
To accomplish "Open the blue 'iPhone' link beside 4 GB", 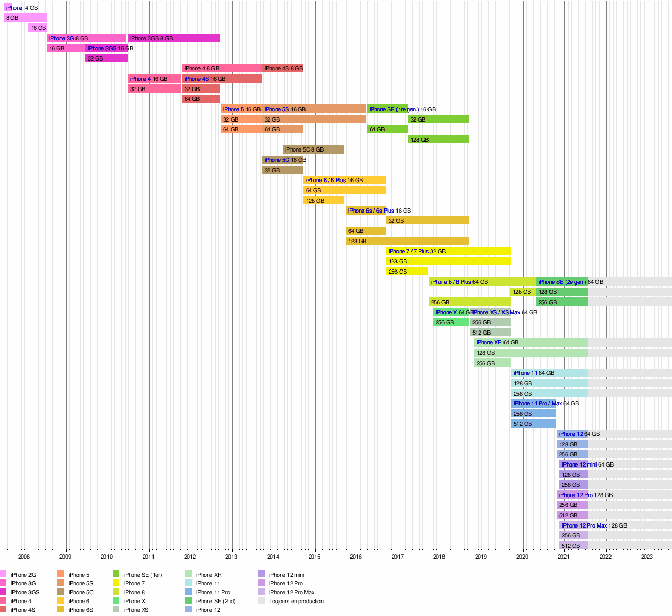I will 14,8.
